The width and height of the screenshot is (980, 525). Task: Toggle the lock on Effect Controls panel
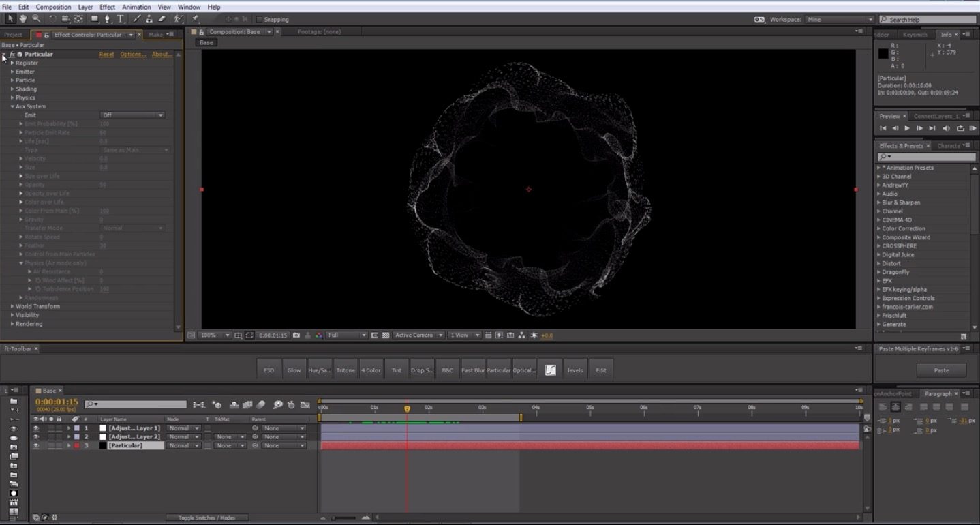tap(47, 35)
